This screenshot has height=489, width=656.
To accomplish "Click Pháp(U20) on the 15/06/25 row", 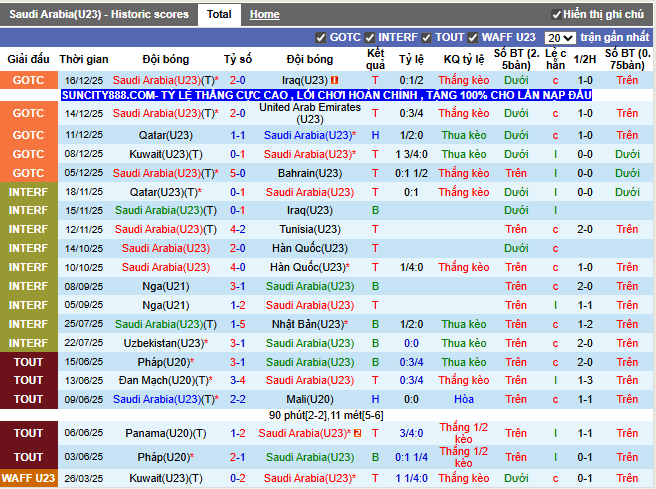I will (166, 362).
